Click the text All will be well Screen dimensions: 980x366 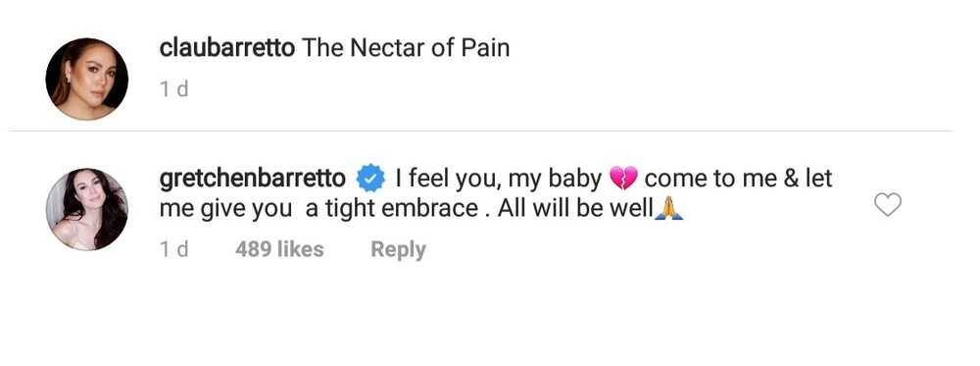pyautogui.click(x=575, y=208)
